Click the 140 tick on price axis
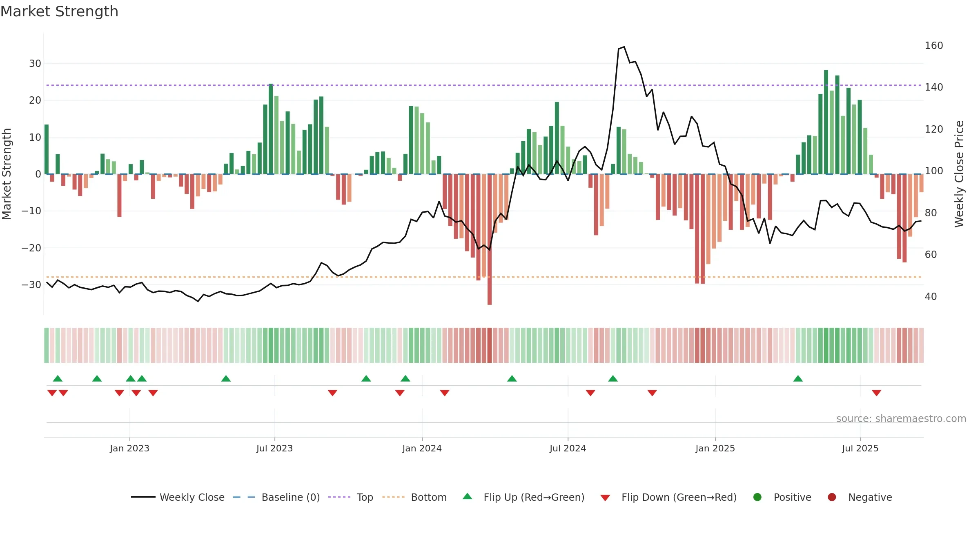This screenshot has height=551, width=980. click(x=934, y=87)
